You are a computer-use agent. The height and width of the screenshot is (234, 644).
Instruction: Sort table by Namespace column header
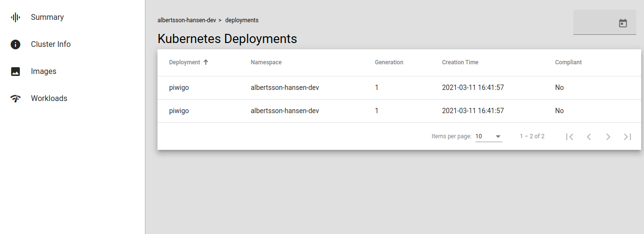point(266,62)
